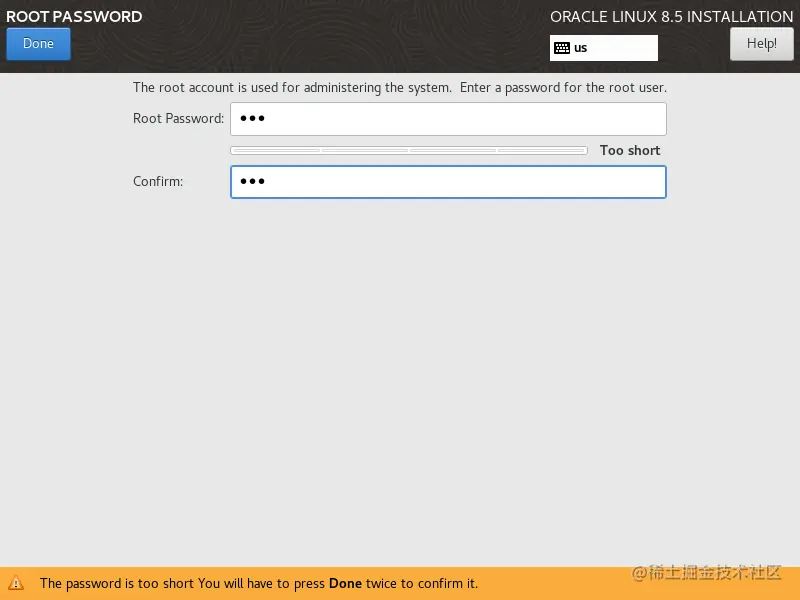The image size is (800, 600).
Task: Click the ROOT PASSWORD heading
Action: 74,16
